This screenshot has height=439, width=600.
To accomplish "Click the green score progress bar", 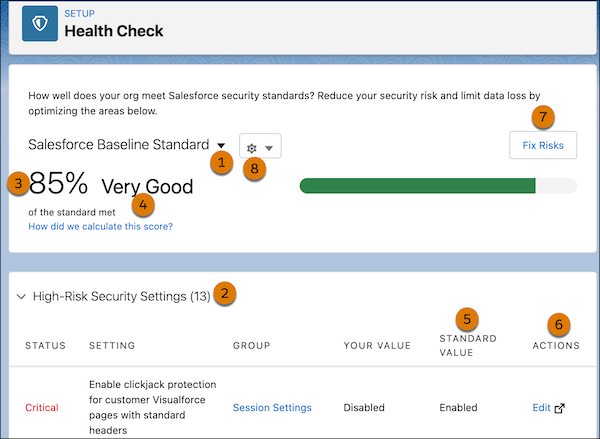I will click(418, 185).
